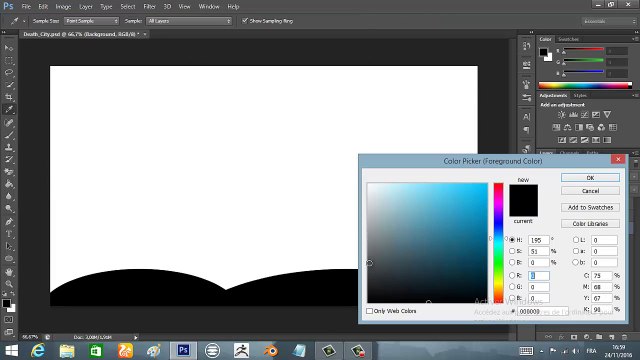Image resolution: width=640 pixels, height=360 pixels.
Task: Click the vertical hue slider strip
Action: point(498,243)
